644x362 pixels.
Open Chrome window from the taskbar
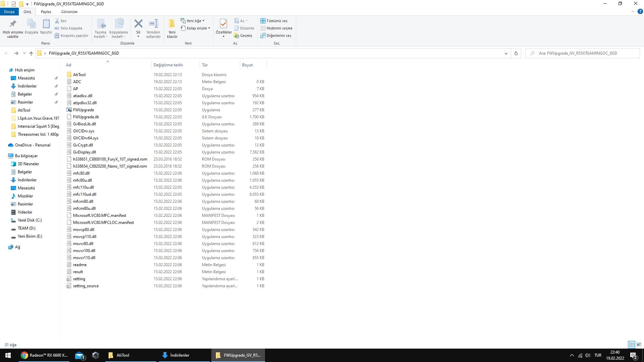[x=44, y=355]
